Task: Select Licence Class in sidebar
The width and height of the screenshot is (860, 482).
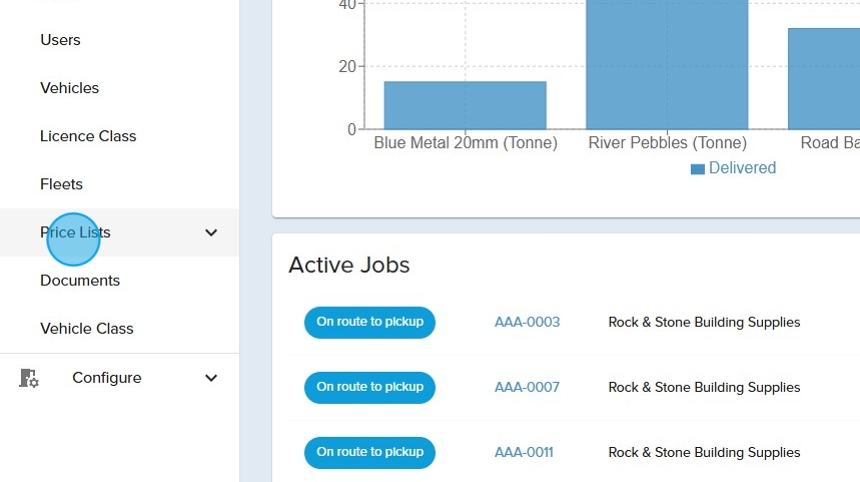Action: click(x=88, y=136)
